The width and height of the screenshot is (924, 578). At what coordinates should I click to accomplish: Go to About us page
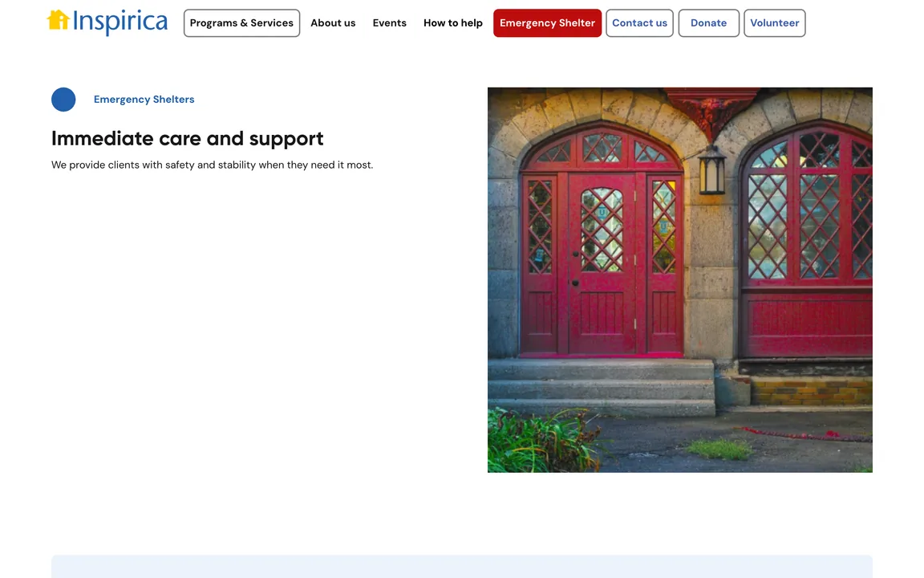pyautogui.click(x=333, y=23)
